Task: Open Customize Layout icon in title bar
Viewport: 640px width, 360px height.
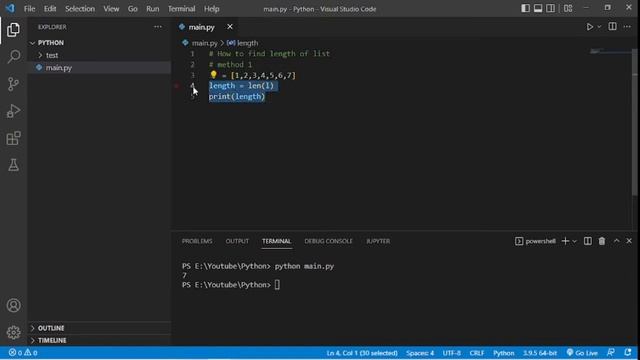Action: 568,8
